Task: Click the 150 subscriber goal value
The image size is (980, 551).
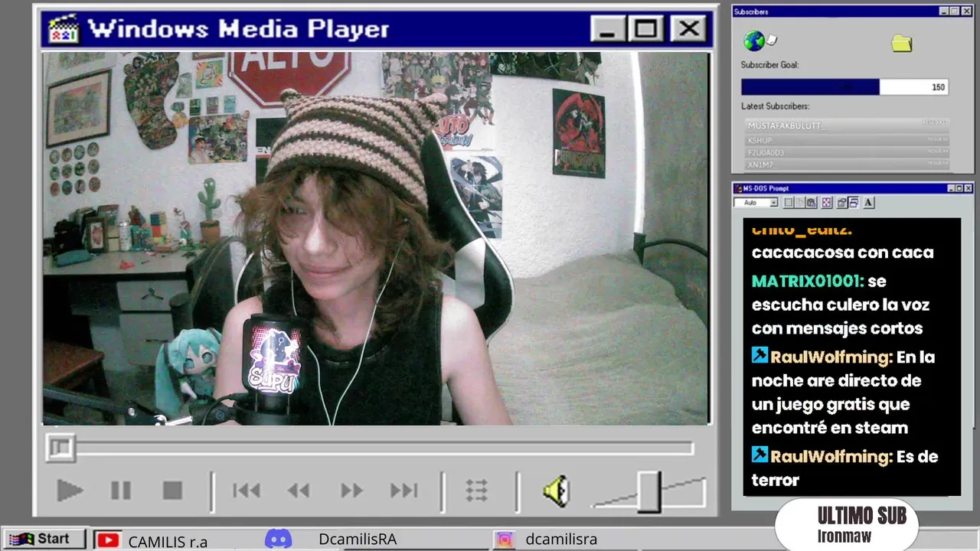Action: (938, 87)
